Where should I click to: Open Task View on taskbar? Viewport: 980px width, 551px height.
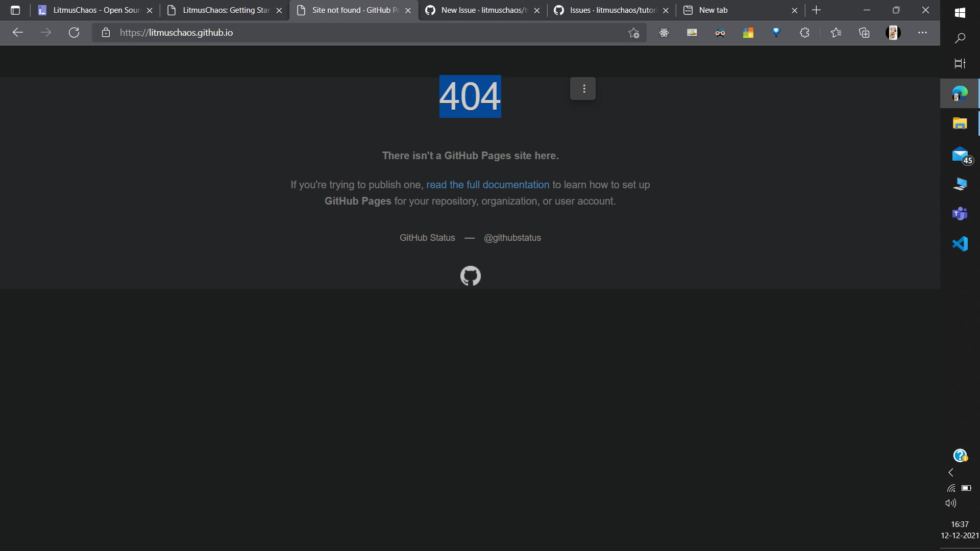tap(960, 64)
